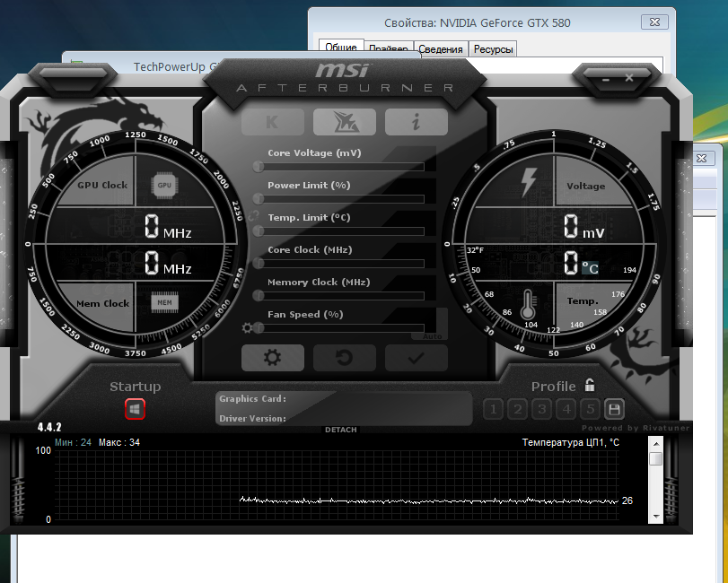
Task: Click the DETACH monitoring graph button
Action: [341, 430]
